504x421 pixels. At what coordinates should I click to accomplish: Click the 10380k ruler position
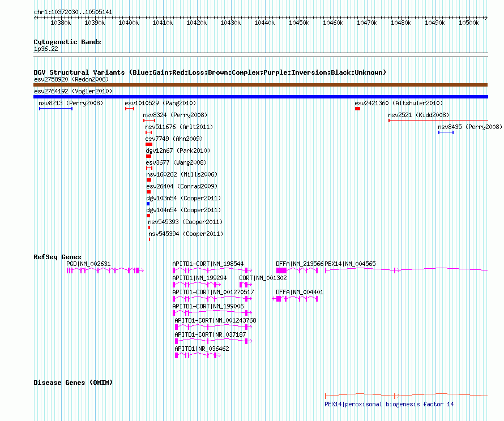point(61,23)
